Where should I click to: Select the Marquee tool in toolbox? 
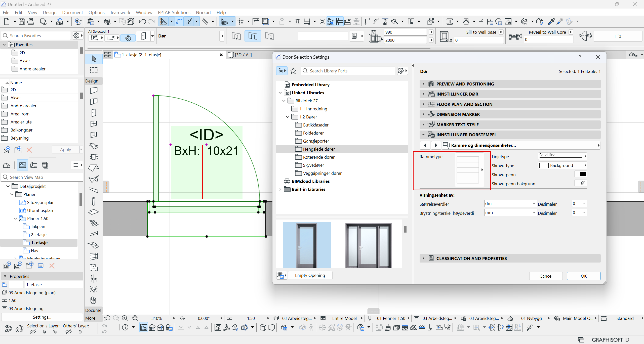[94, 70]
